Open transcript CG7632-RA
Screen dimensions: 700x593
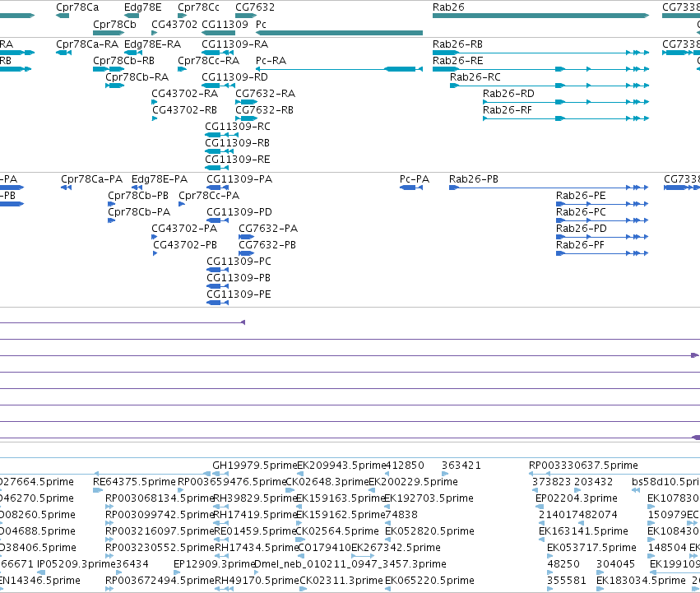265,94
